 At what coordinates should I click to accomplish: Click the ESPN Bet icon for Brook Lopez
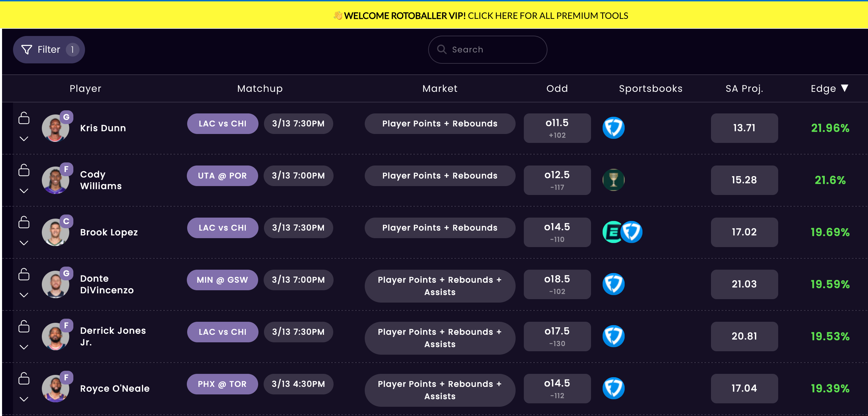[612, 232]
